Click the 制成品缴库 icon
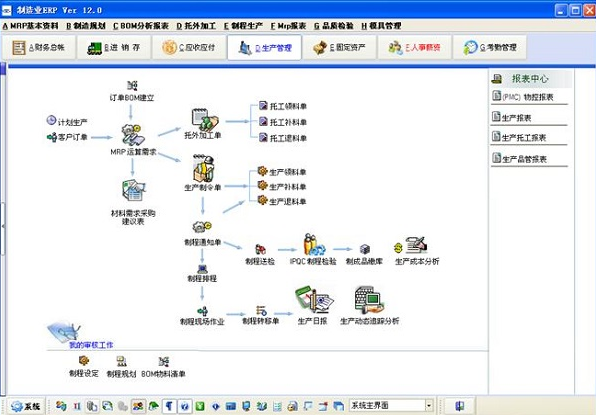The image size is (596, 415). 365,249
